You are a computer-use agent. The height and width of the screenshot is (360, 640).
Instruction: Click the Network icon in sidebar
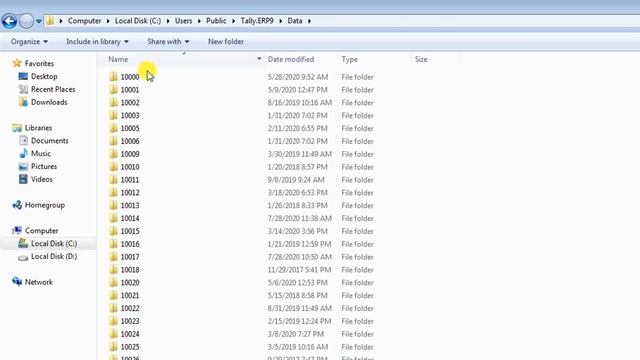17,282
